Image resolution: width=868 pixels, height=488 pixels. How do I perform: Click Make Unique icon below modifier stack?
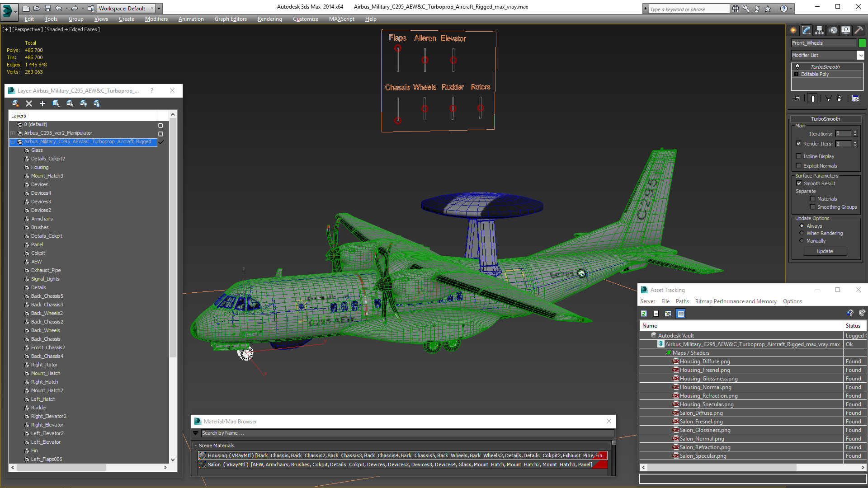click(x=828, y=98)
